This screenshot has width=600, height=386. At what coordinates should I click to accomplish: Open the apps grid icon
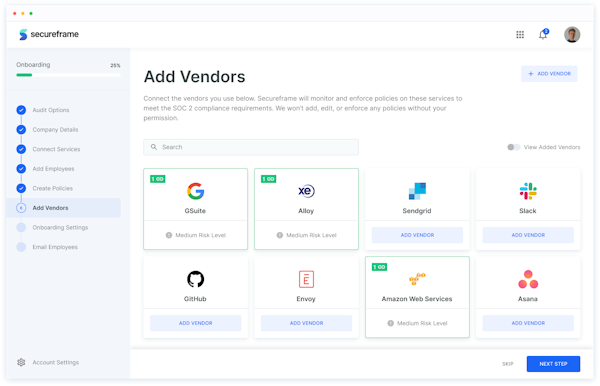pyautogui.click(x=520, y=35)
